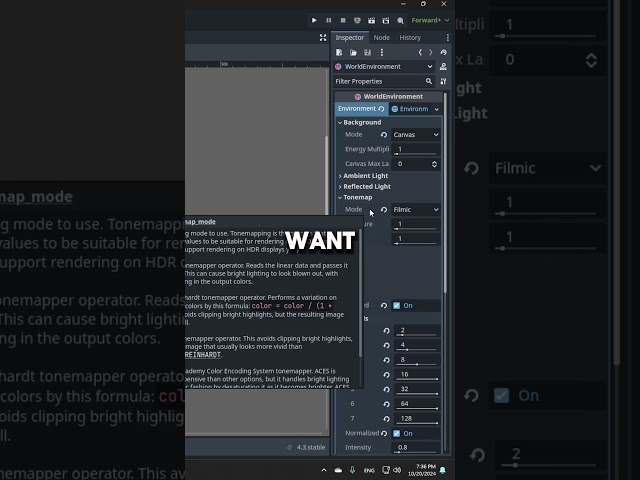Expand the Ambient Light section

(x=365, y=176)
